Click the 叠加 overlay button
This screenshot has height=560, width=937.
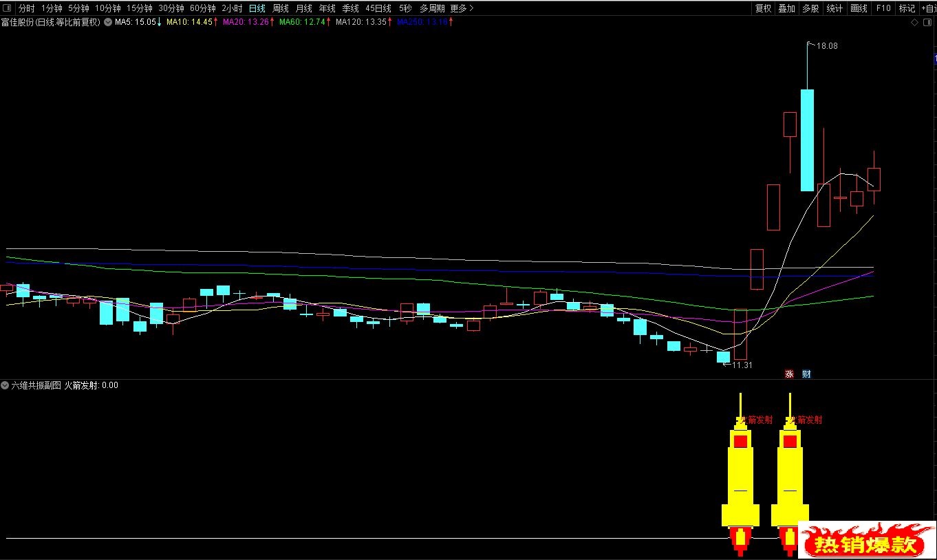pyautogui.click(x=786, y=8)
